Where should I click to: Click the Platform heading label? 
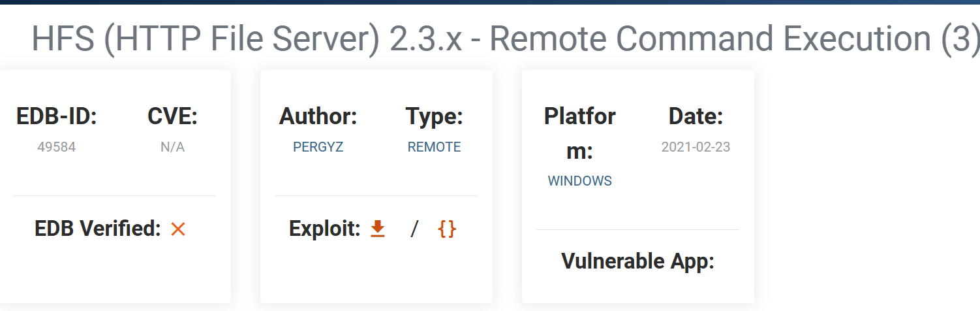point(580,133)
